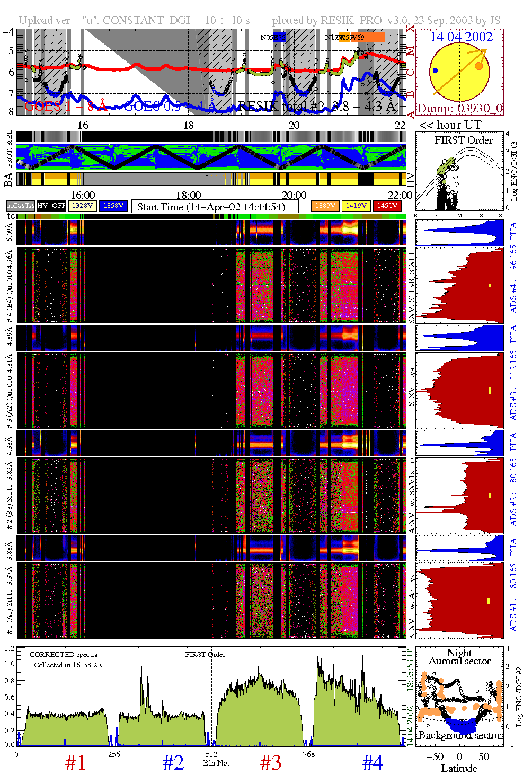This screenshot has height=783, width=532.
Task: Pick the red 1450V color swatch
Action: (387, 206)
